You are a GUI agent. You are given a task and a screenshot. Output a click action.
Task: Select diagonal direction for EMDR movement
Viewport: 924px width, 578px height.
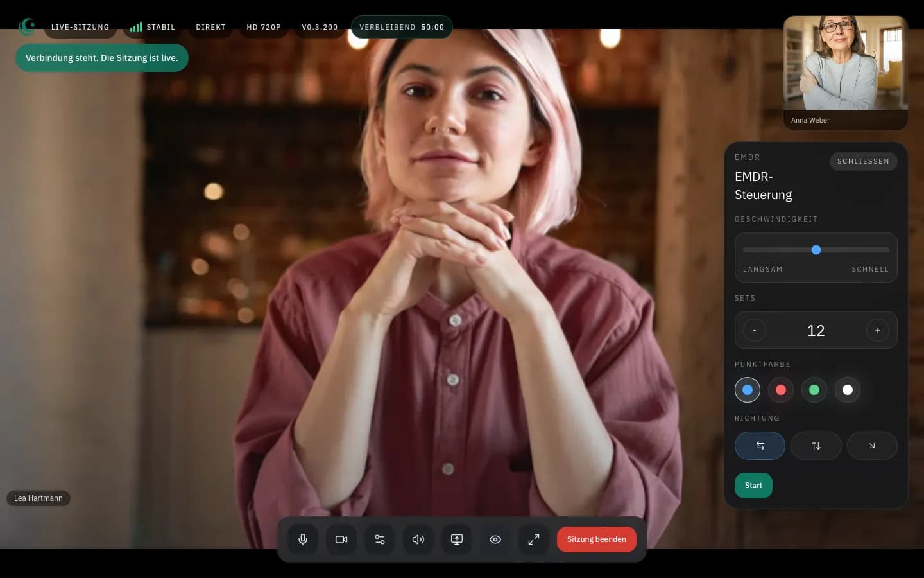(x=871, y=446)
